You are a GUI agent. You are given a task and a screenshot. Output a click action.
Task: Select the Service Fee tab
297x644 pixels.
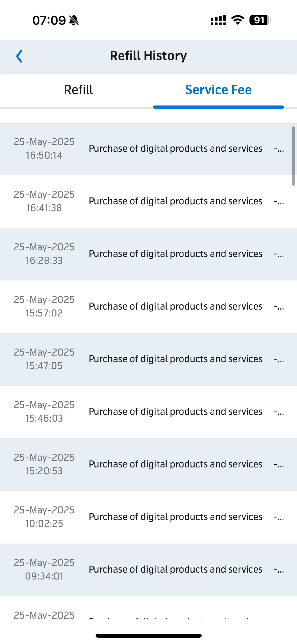[218, 90]
